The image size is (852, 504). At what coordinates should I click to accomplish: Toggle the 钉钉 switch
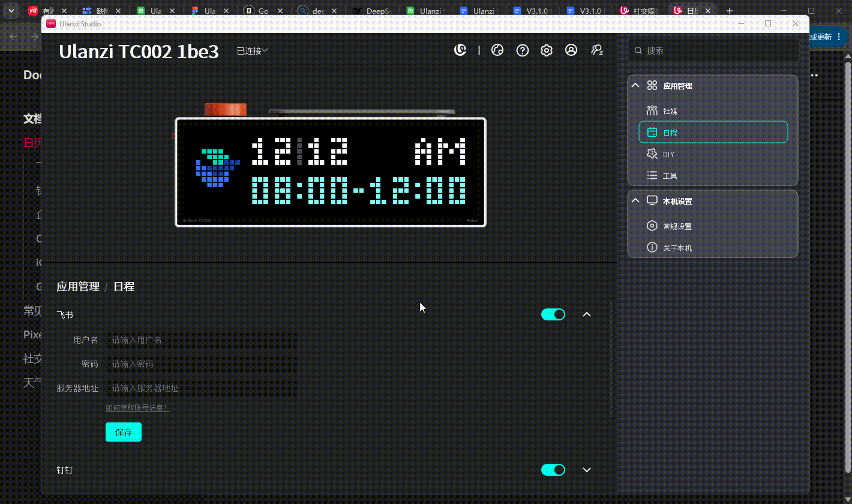pyautogui.click(x=553, y=470)
